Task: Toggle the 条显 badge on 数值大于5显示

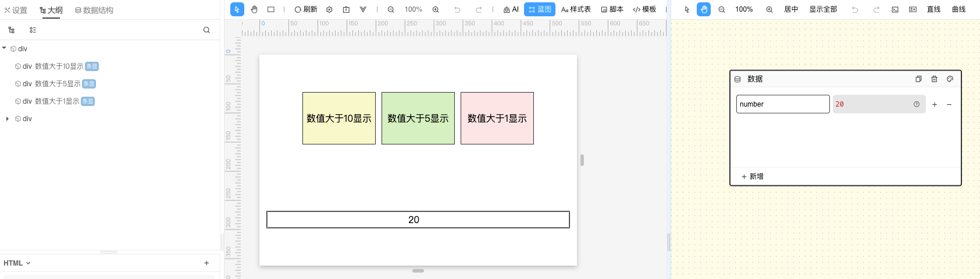Action: 89,84
